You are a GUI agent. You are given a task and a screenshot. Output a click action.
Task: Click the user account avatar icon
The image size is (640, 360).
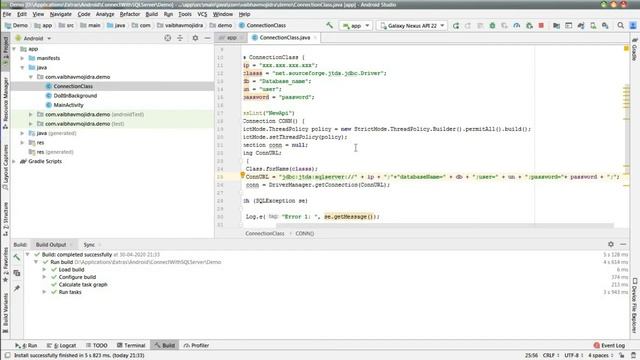(x=633, y=25)
